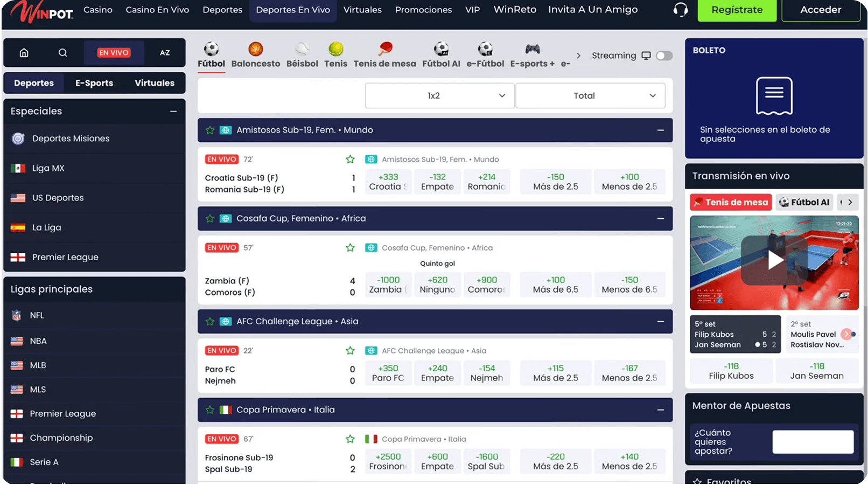Switch to the E-Sports tab
868x485 pixels.
(x=94, y=83)
